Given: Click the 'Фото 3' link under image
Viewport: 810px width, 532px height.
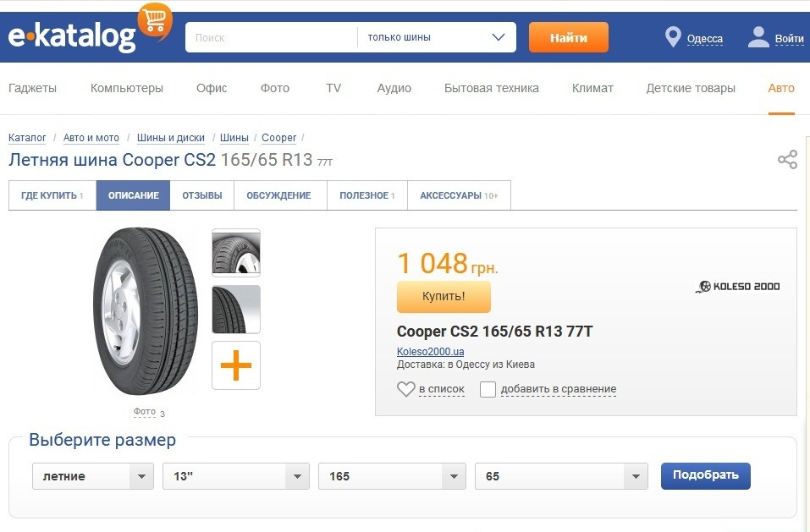Looking at the screenshot, I should (x=149, y=412).
